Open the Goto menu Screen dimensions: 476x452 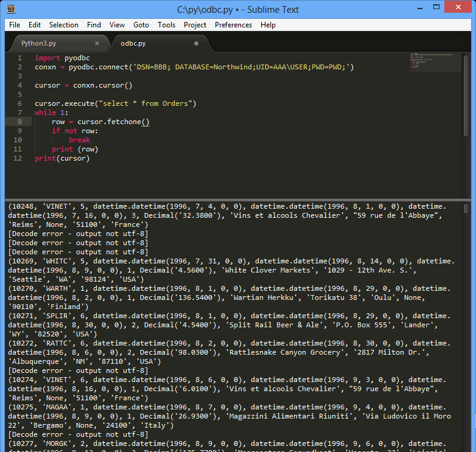(x=141, y=25)
